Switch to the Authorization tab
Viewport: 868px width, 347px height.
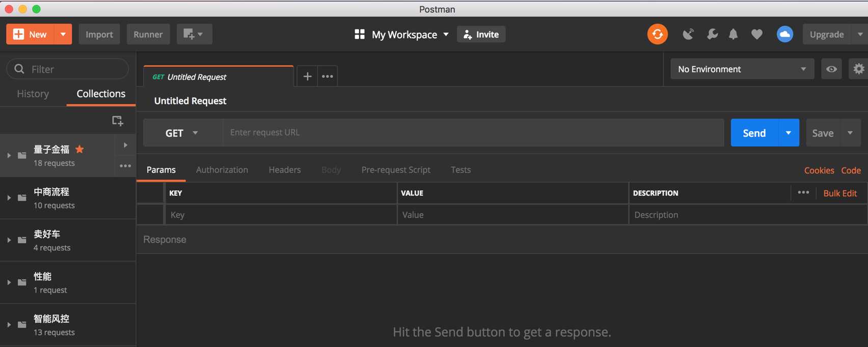[x=222, y=170]
